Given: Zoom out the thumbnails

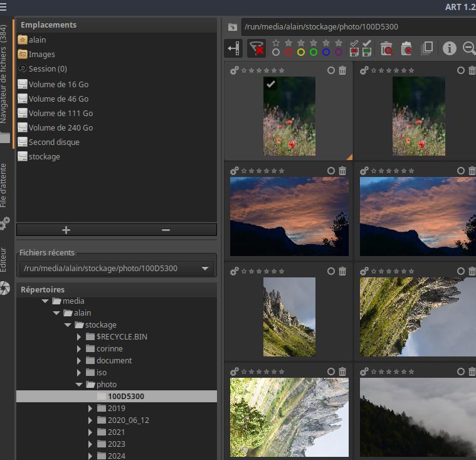Looking at the screenshot, I should point(469,48).
